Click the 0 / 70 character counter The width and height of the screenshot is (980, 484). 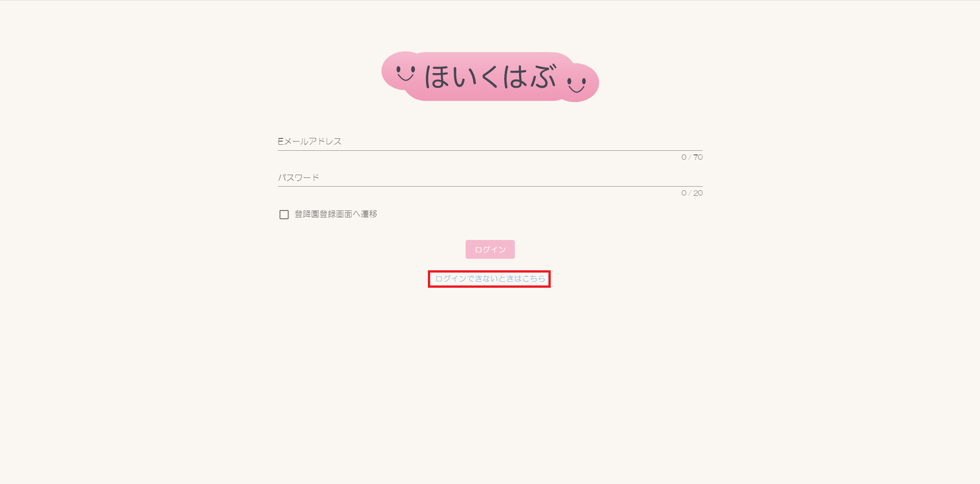pyautogui.click(x=692, y=157)
